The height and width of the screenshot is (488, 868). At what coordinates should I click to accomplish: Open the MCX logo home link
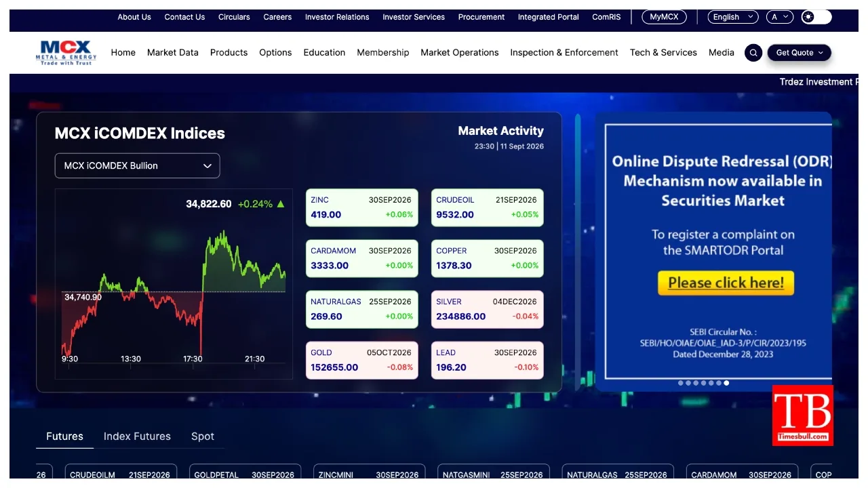[66, 52]
